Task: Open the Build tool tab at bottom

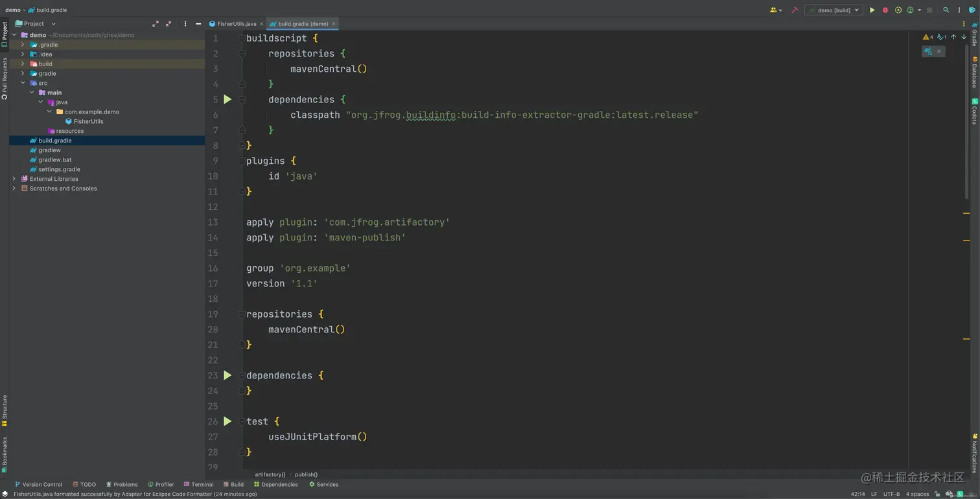Action: point(233,484)
